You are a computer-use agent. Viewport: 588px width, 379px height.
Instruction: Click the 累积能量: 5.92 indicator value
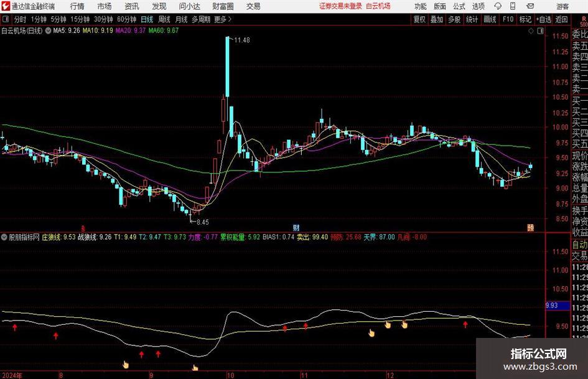click(240, 237)
